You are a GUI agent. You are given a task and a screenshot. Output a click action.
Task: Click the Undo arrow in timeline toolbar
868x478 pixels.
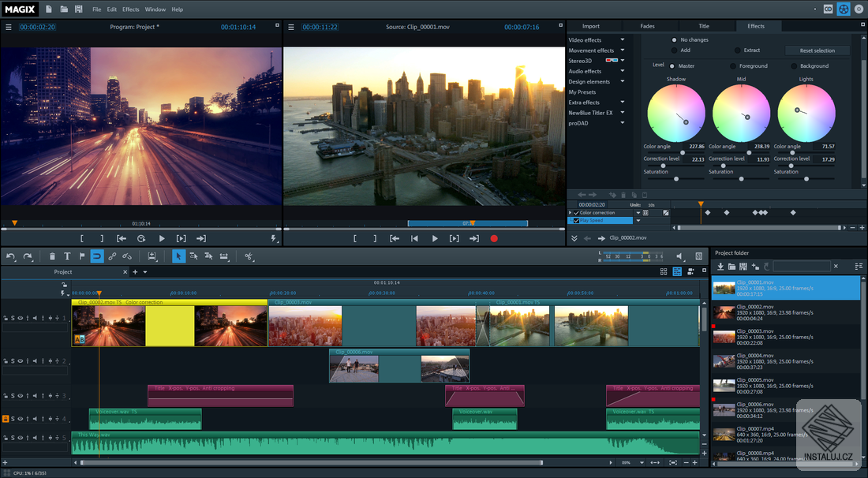(x=11, y=256)
